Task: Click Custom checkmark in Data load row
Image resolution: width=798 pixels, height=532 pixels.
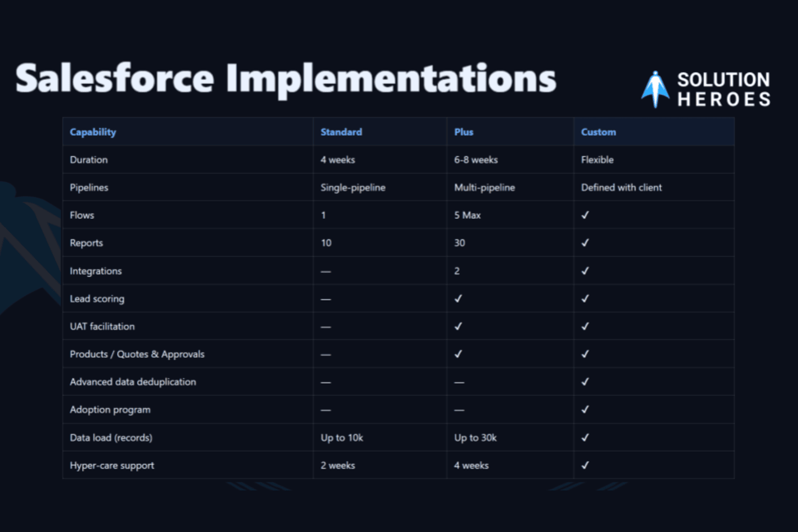Action: click(585, 437)
